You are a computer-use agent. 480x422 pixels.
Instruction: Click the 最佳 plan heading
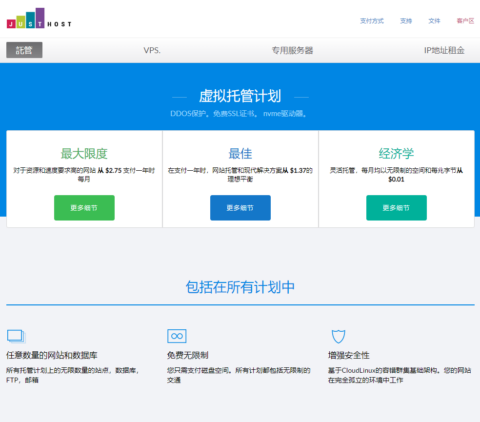(x=240, y=154)
